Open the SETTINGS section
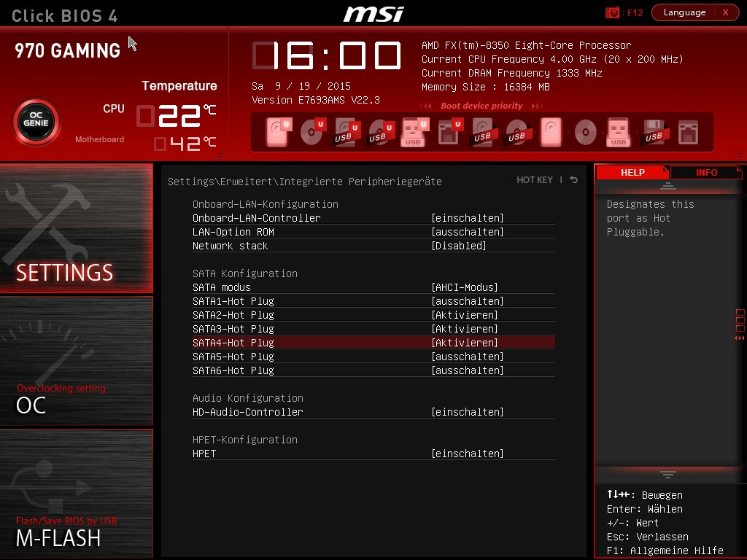The height and width of the screenshot is (560, 747). (x=76, y=228)
